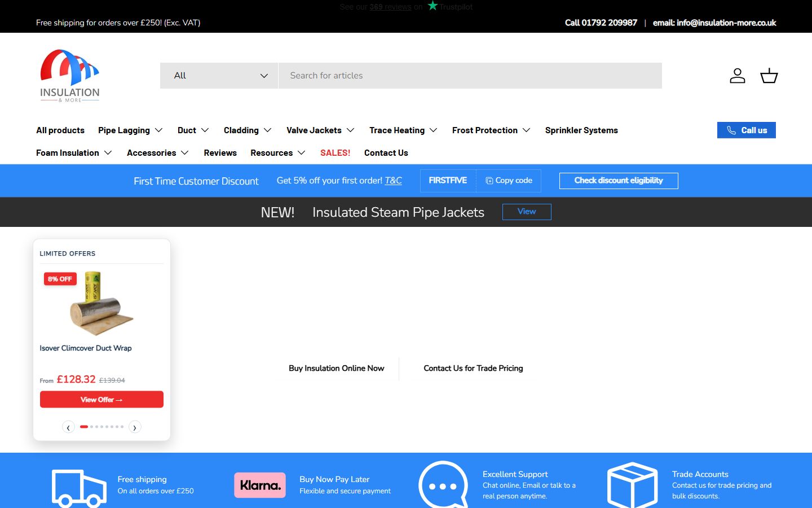Click the Trade Accounts heading
Viewport: 812px width, 508px height.
pos(700,474)
